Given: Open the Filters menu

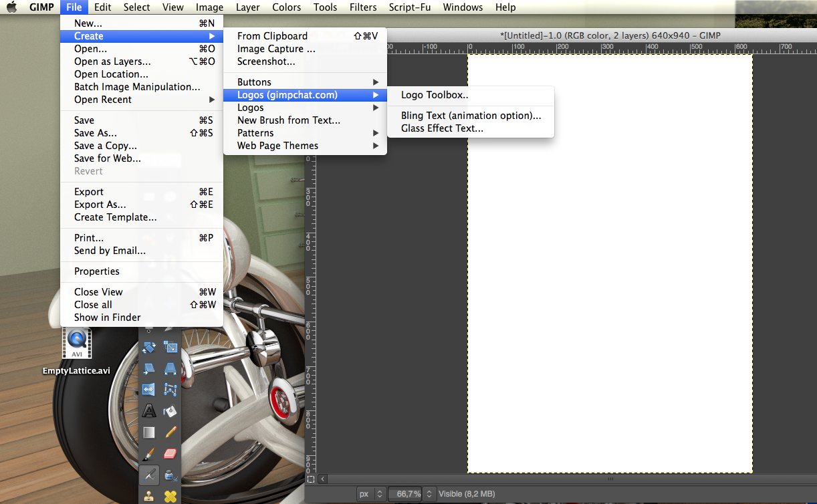Looking at the screenshot, I should click(x=364, y=7).
